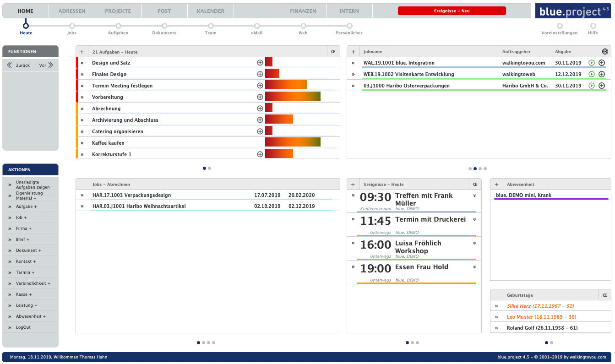Open HAR.17.1003 Verpackungsdesign billing row
Screen dimensions: 615x364
point(131,195)
